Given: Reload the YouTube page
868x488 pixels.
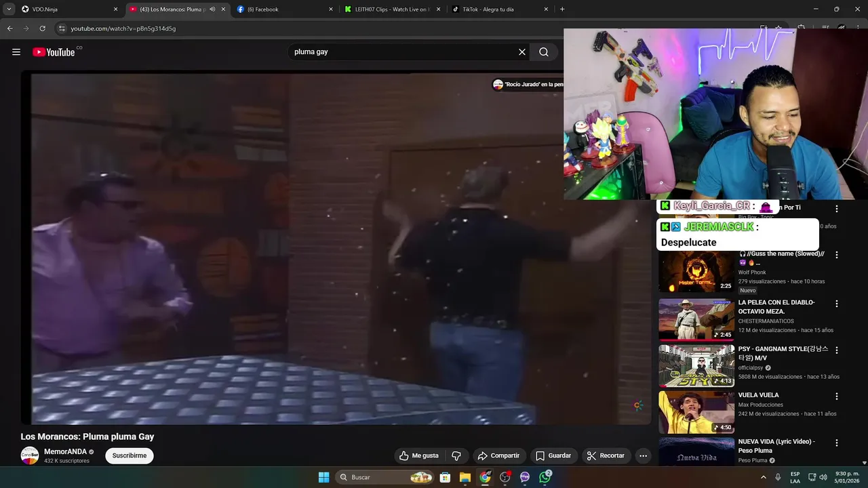Looking at the screenshot, I should click(42, 28).
